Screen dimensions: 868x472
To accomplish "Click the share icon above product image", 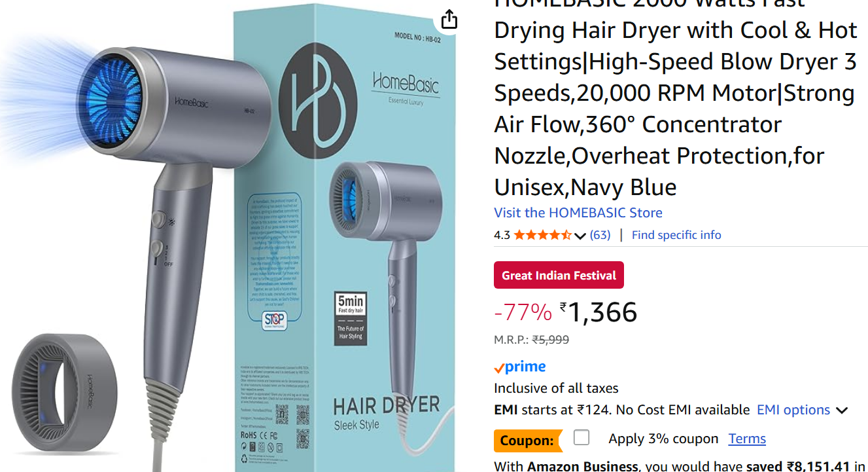I will click(449, 19).
